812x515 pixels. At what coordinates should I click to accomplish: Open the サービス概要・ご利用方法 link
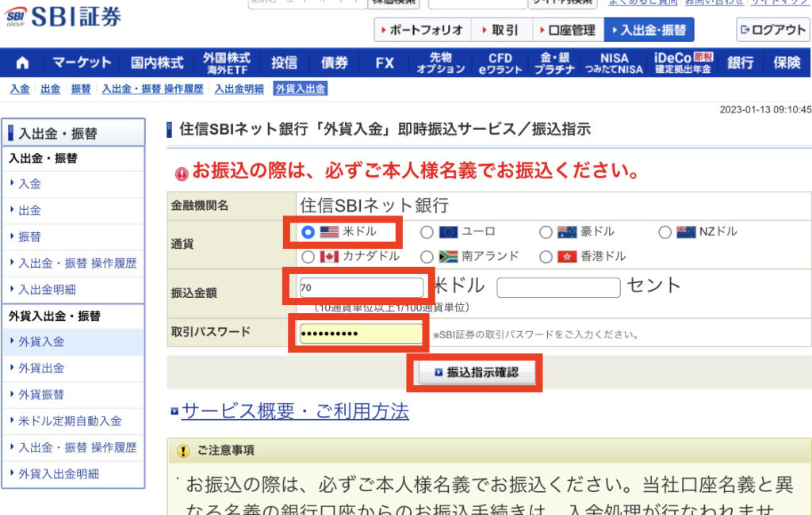click(295, 412)
